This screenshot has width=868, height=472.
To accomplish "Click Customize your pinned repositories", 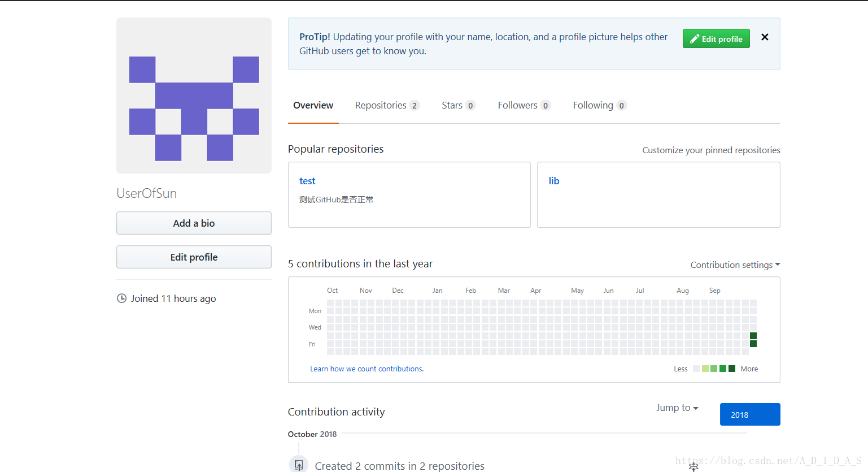I will tap(711, 150).
